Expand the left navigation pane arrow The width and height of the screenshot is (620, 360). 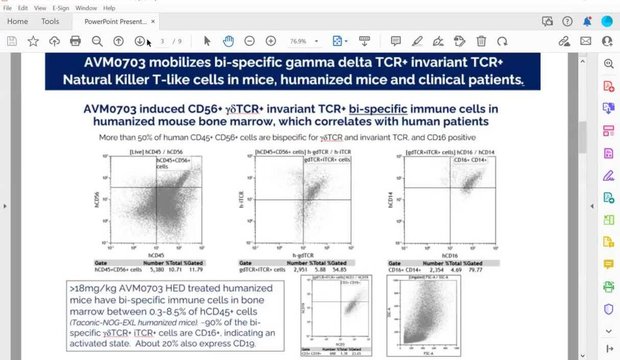point(5,206)
